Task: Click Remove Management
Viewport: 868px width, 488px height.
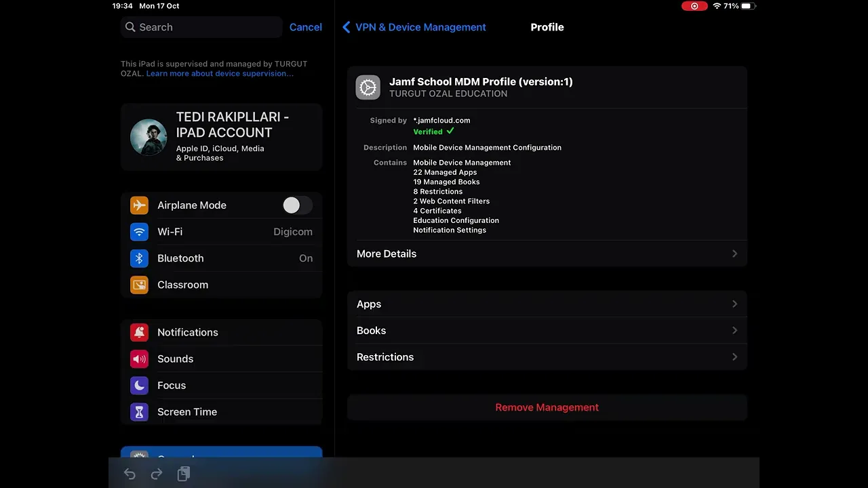Action: [x=547, y=407]
